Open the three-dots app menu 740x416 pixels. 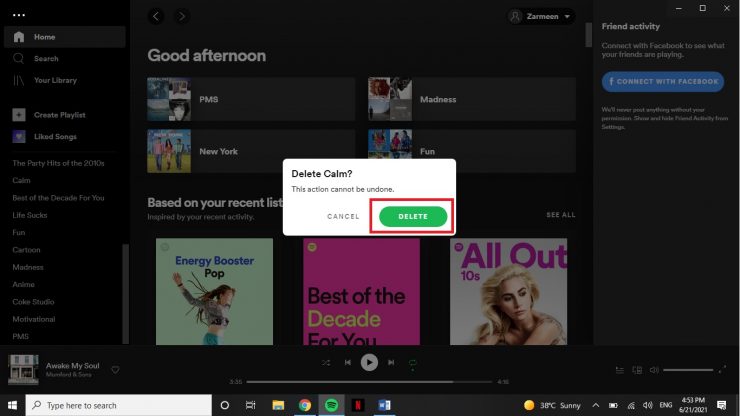click(19, 15)
